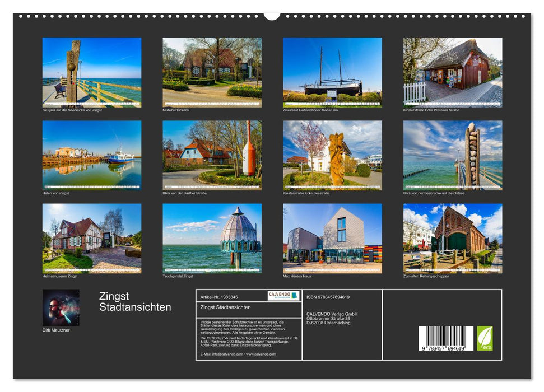Open the mini calendar strip under Müller's Bäckerei
544x392 pixels.
click(x=212, y=104)
